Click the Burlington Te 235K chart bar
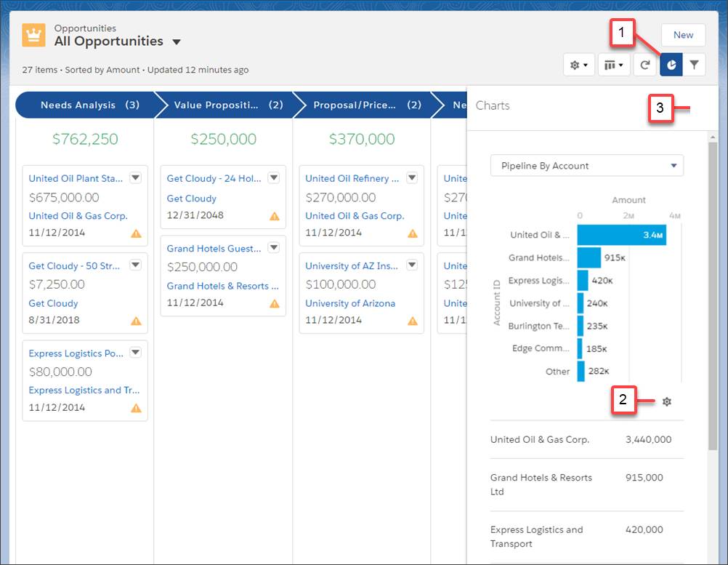The width and height of the screenshot is (728, 565). point(581,326)
